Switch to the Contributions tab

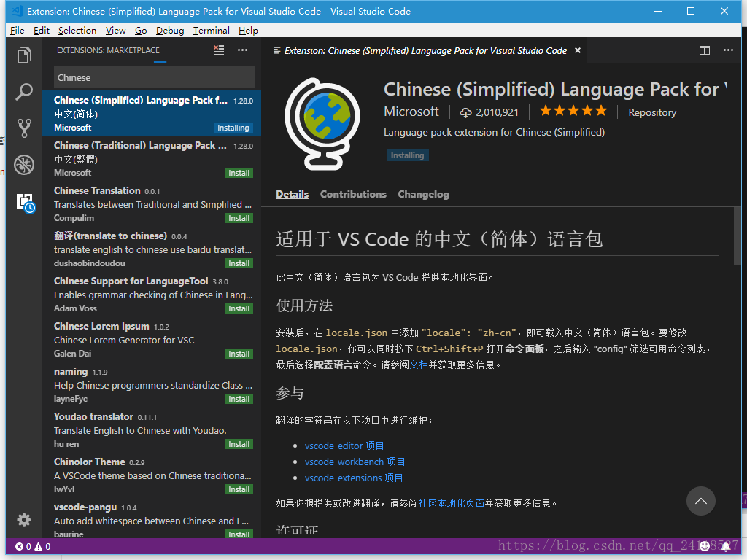point(353,194)
